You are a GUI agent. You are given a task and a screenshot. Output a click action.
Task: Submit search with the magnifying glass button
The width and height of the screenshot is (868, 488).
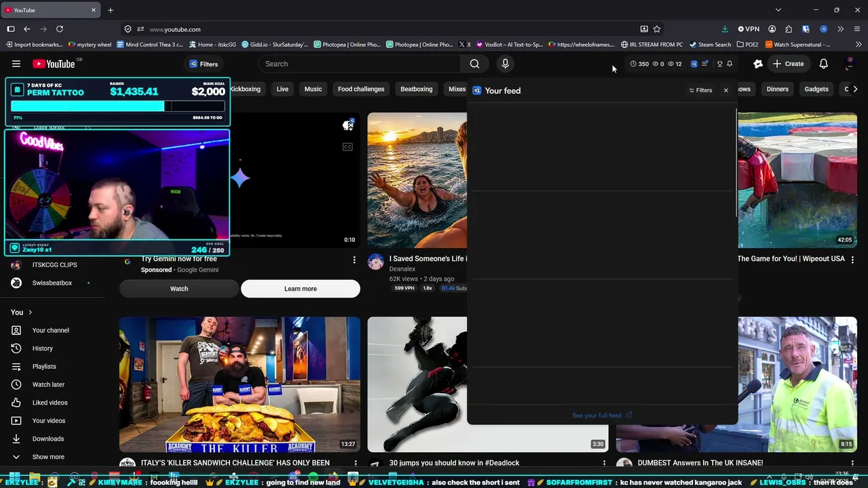tap(475, 64)
